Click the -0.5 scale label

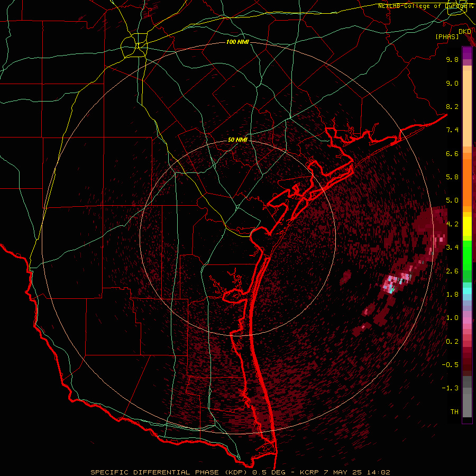[x=450, y=365]
